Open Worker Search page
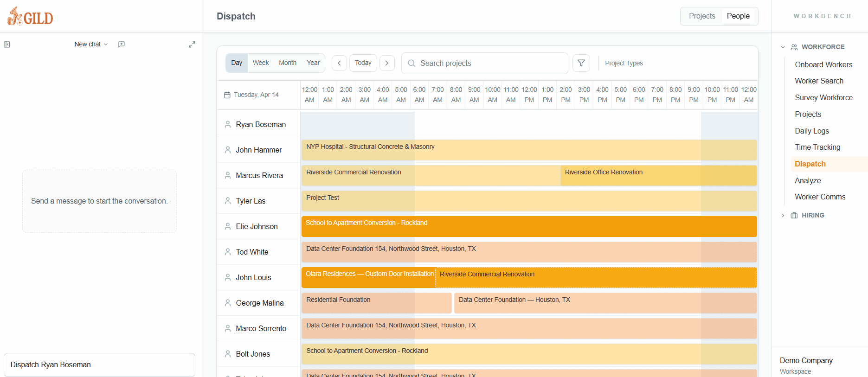 [x=819, y=81]
